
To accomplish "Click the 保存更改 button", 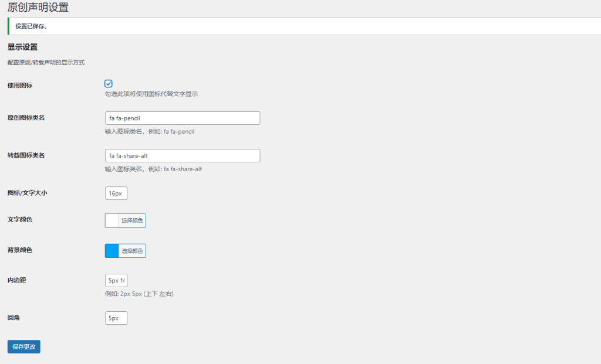I will coord(23,346).
